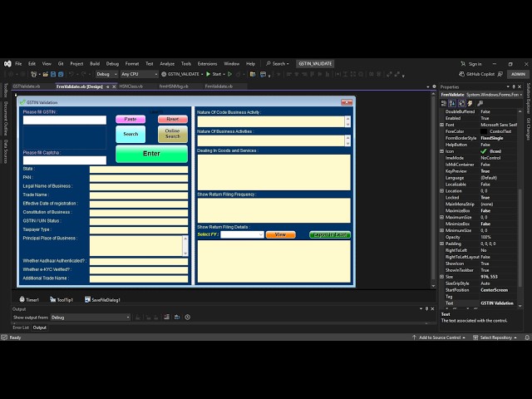Click the Properties page icon in Properties
532x399 pixels.
(461, 103)
